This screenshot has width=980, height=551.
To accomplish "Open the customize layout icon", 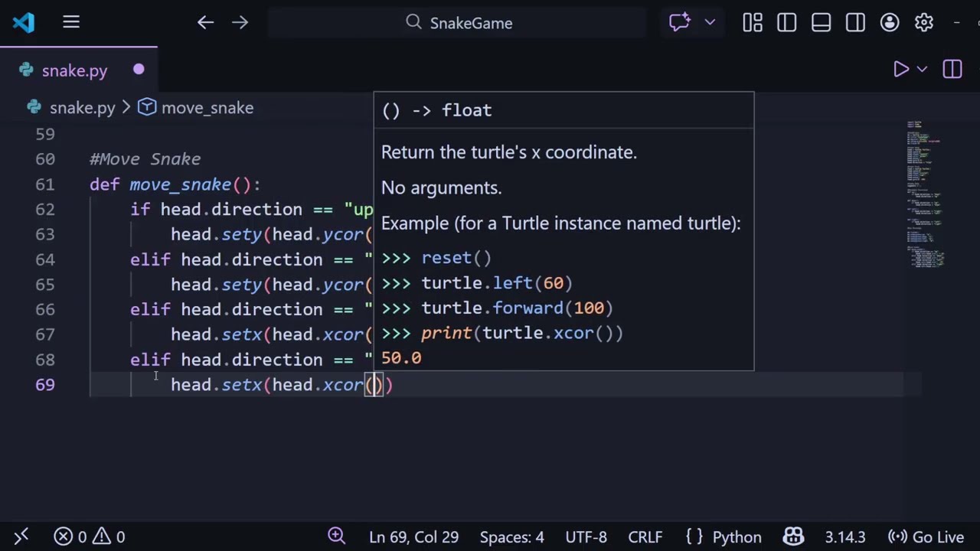I will (x=752, y=23).
